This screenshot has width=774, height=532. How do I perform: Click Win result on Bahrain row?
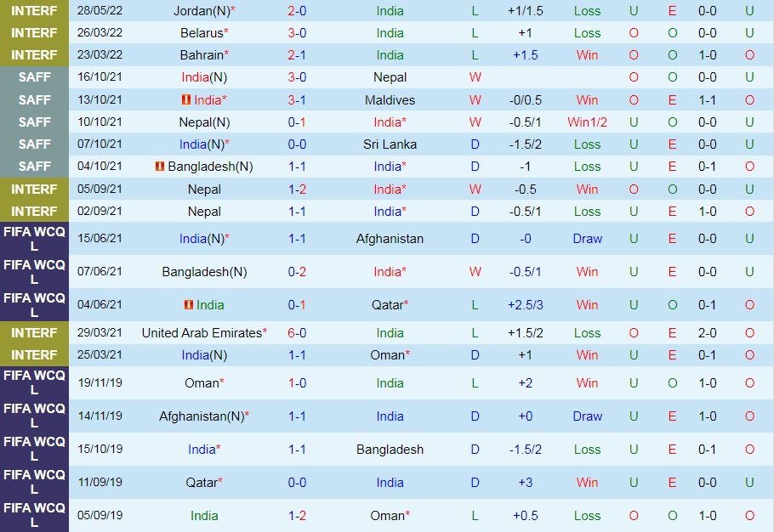pyautogui.click(x=587, y=55)
